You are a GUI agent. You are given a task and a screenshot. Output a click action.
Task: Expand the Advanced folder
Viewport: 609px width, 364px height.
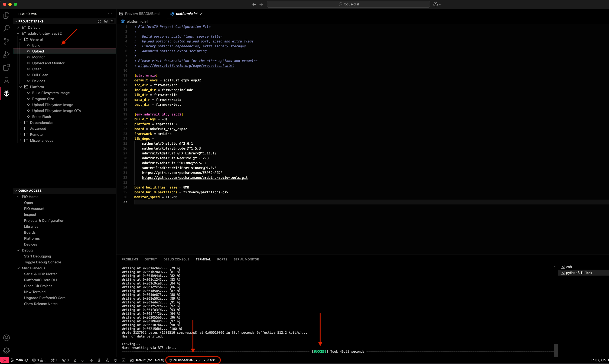coord(20,128)
